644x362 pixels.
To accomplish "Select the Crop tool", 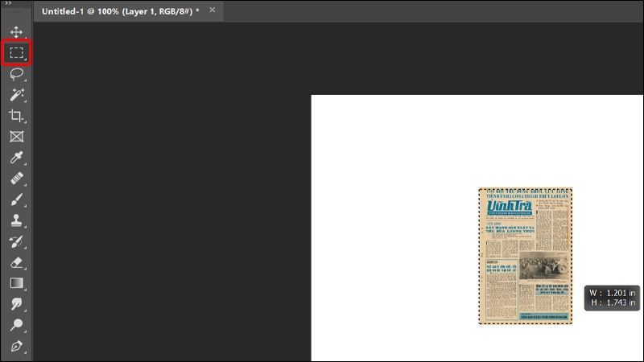I will (16, 116).
